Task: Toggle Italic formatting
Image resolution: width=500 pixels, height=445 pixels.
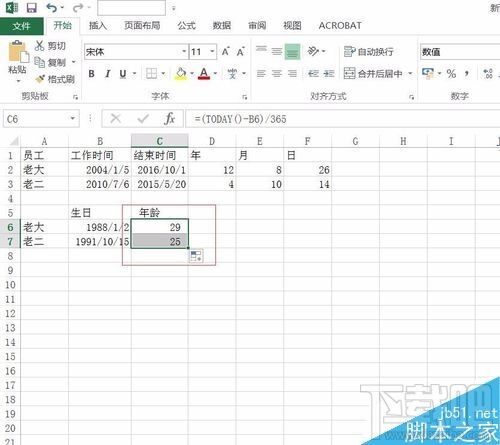Action: click(107, 74)
